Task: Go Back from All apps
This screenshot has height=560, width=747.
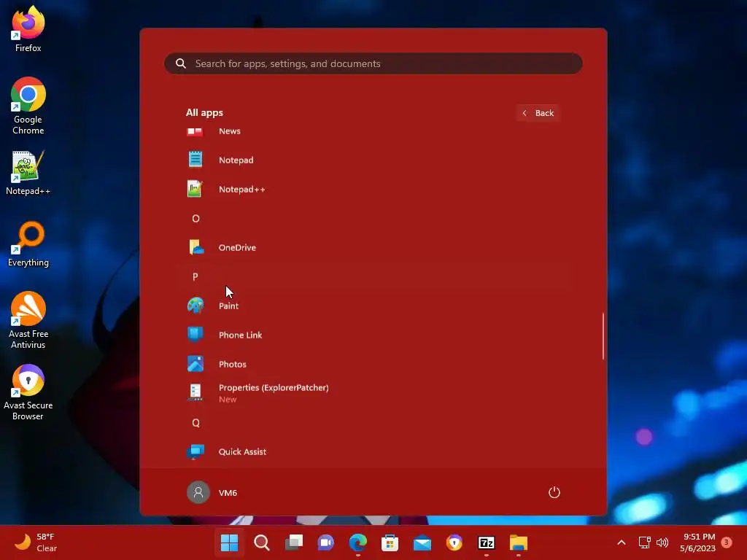Action: point(538,113)
